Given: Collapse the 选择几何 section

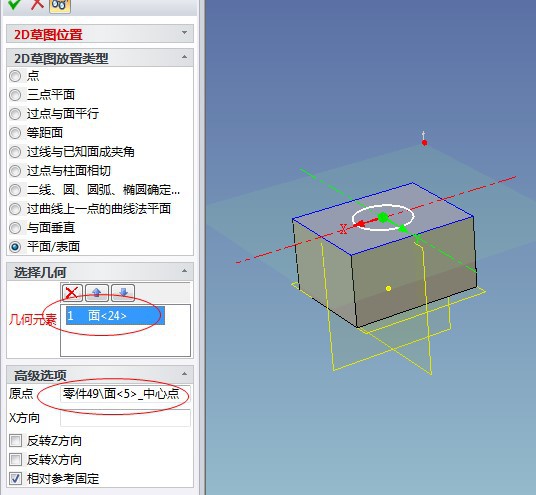Looking at the screenshot, I should pos(184,271).
